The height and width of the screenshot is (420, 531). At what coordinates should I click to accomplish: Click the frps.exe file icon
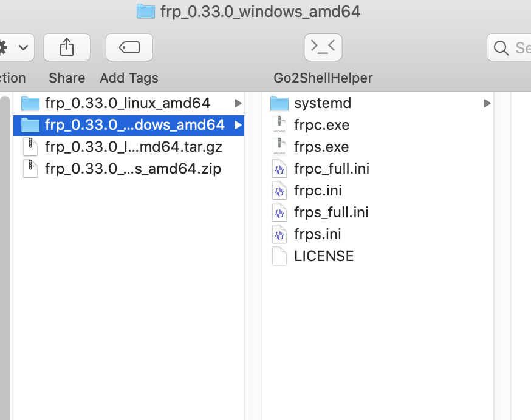pos(279,147)
